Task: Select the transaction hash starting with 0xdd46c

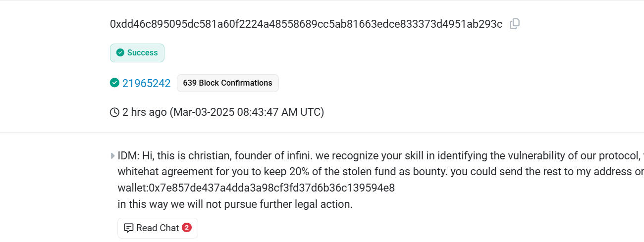Action: pos(306,24)
